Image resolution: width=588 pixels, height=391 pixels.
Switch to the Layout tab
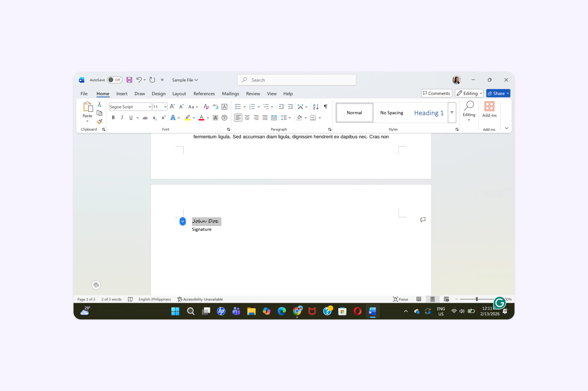[x=179, y=93]
